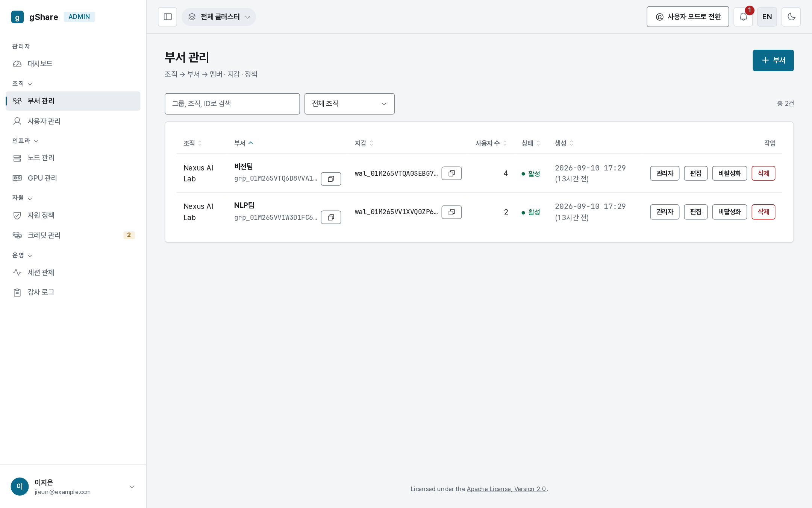This screenshot has width=812, height=508.
Task: Switch language with the EN button
Action: coord(767,17)
